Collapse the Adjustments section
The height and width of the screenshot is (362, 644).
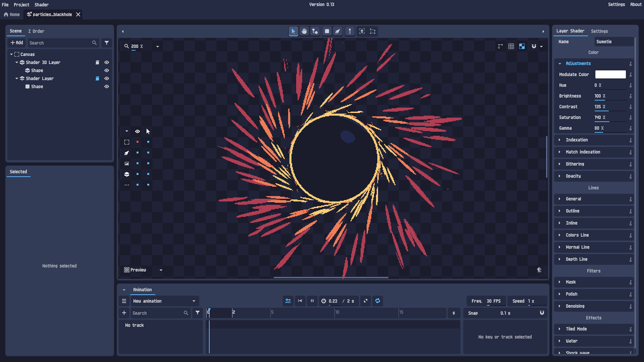pyautogui.click(x=559, y=63)
